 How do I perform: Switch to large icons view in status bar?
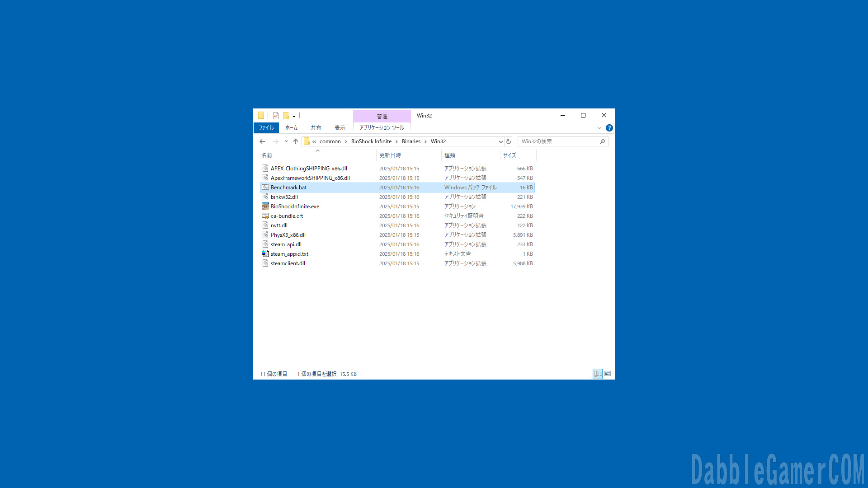pos(608,374)
